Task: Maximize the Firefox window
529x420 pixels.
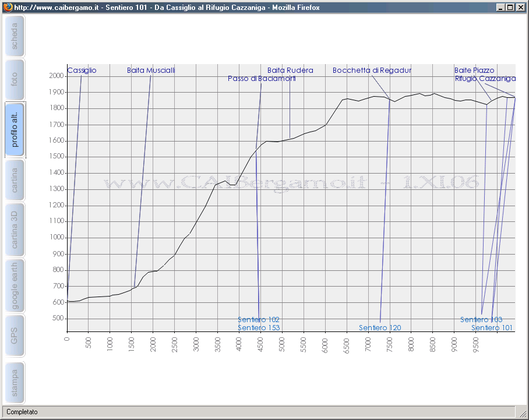Action: [510, 8]
